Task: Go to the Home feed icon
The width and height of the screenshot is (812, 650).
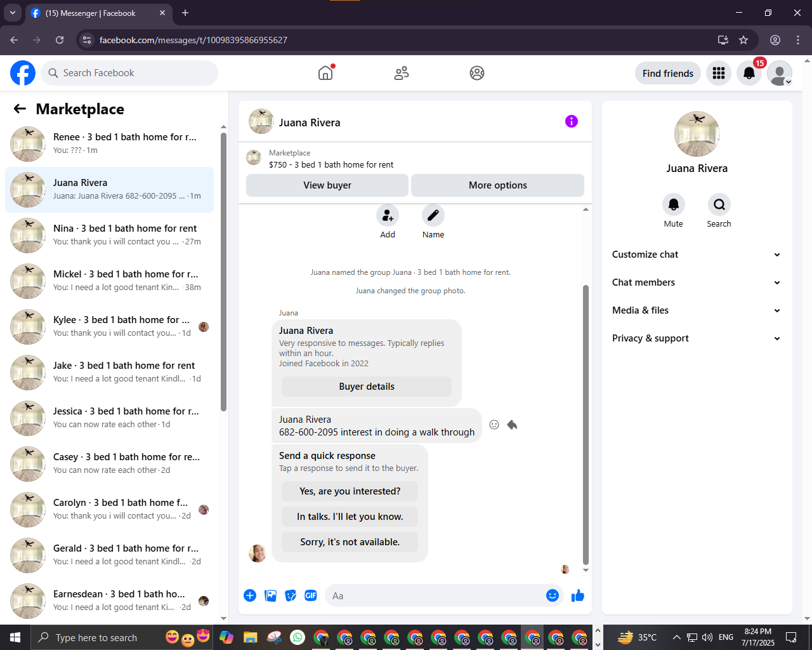Action: (x=325, y=73)
